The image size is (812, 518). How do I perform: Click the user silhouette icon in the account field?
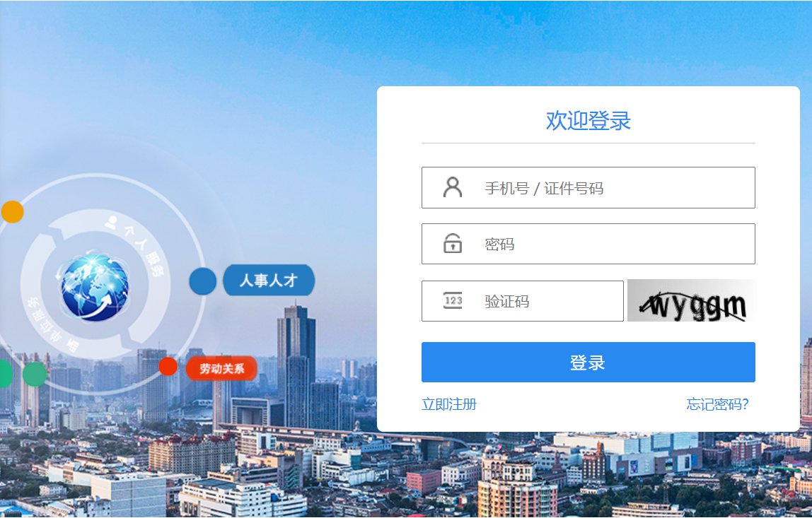(453, 187)
